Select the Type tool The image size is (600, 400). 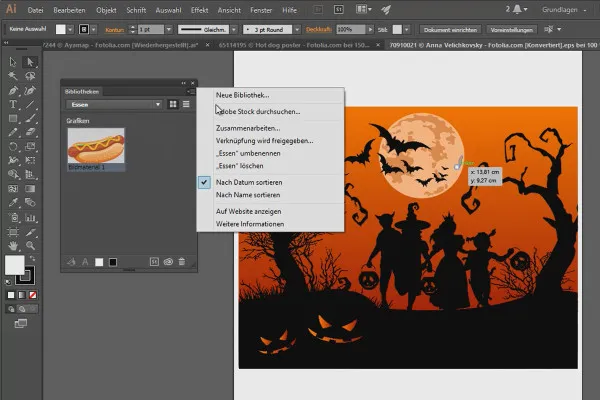click(x=13, y=104)
